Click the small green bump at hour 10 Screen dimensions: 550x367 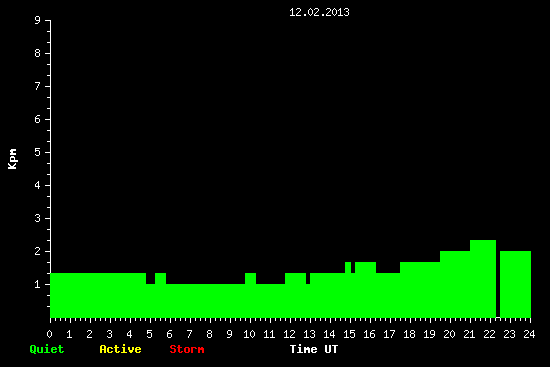tap(250, 278)
